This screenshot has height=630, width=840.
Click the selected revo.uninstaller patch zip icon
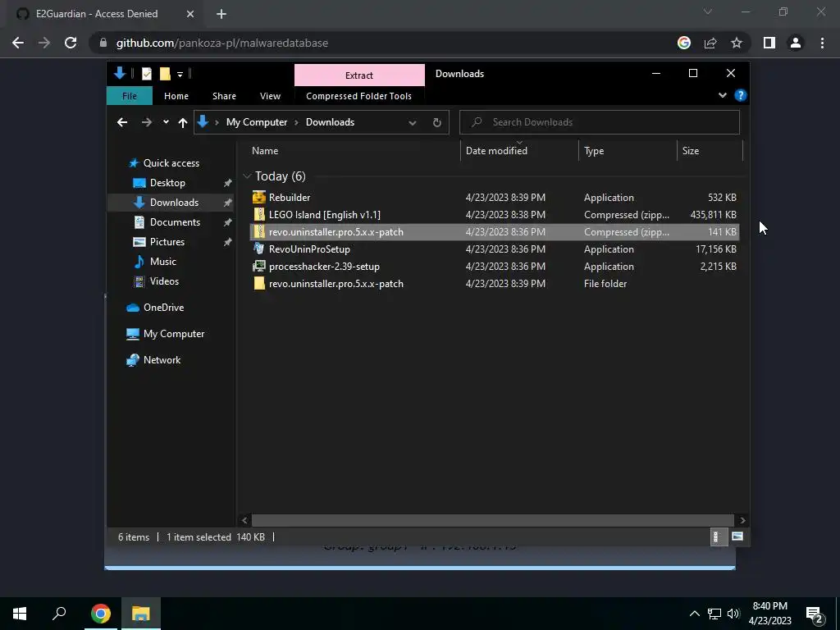[x=259, y=231]
